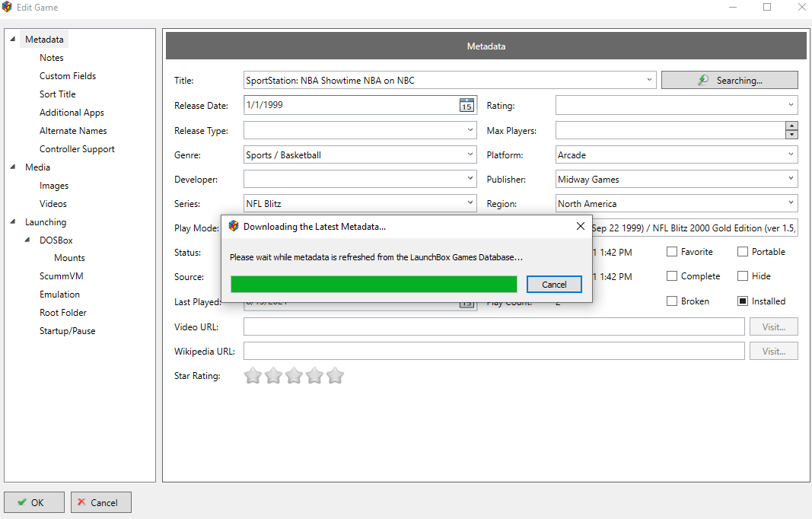Image resolution: width=812 pixels, height=519 pixels.
Task: Set star rating to three stars
Action: (295, 375)
